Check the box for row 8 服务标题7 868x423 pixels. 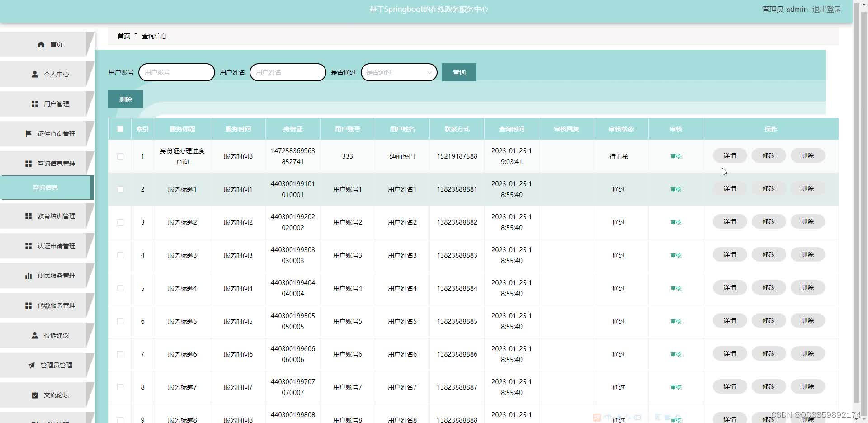120,387
